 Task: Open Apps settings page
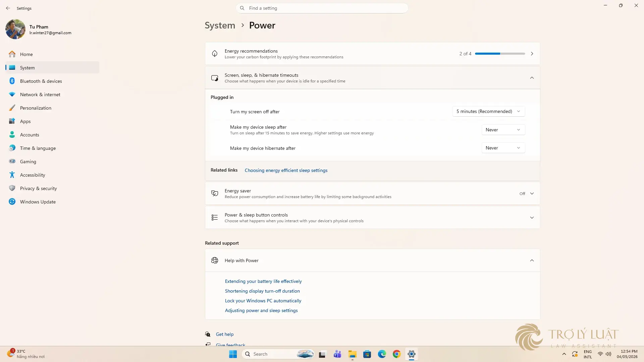(x=52, y=121)
